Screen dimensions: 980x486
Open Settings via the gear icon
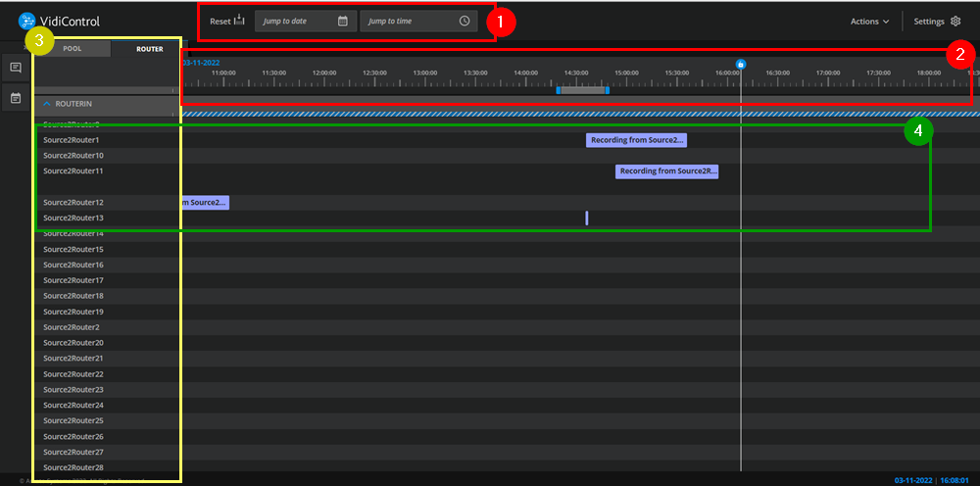point(955,21)
